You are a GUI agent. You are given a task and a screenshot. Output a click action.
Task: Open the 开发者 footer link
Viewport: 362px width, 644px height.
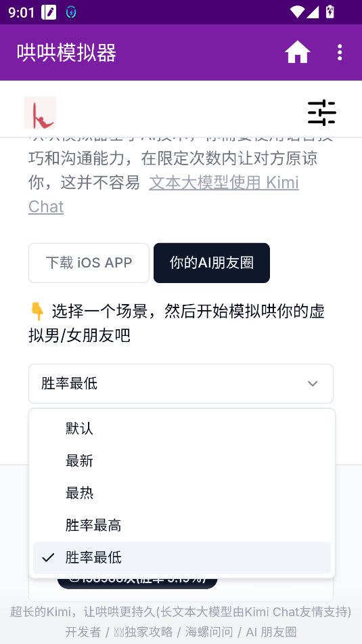(x=83, y=632)
